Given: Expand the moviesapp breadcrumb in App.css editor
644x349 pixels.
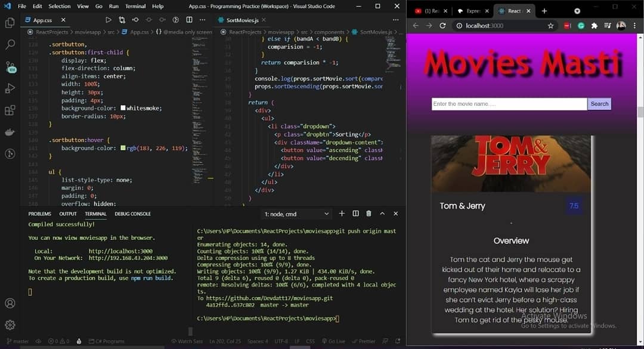Looking at the screenshot, I should pos(88,32).
